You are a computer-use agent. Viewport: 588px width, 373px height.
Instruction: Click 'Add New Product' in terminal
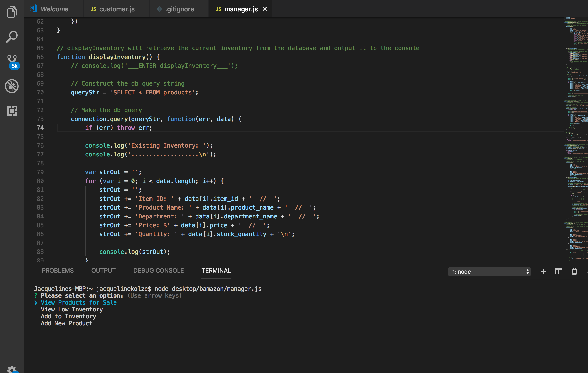(x=67, y=323)
